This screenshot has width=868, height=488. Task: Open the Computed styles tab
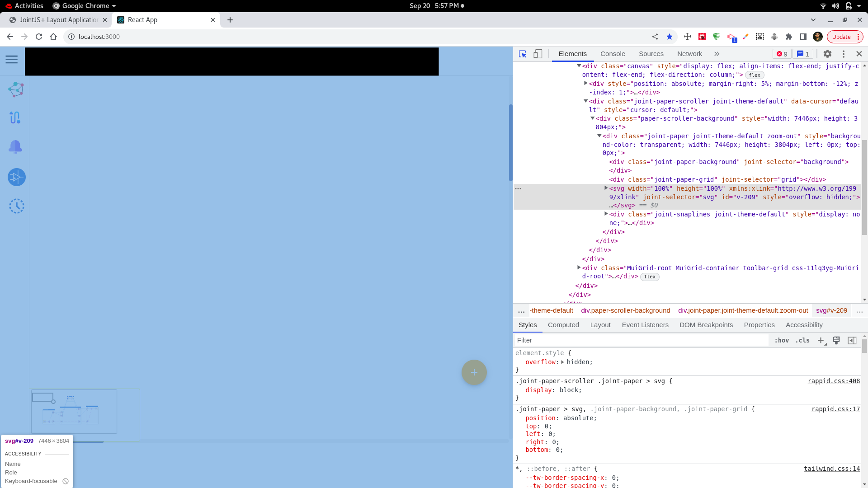tap(563, 325)
